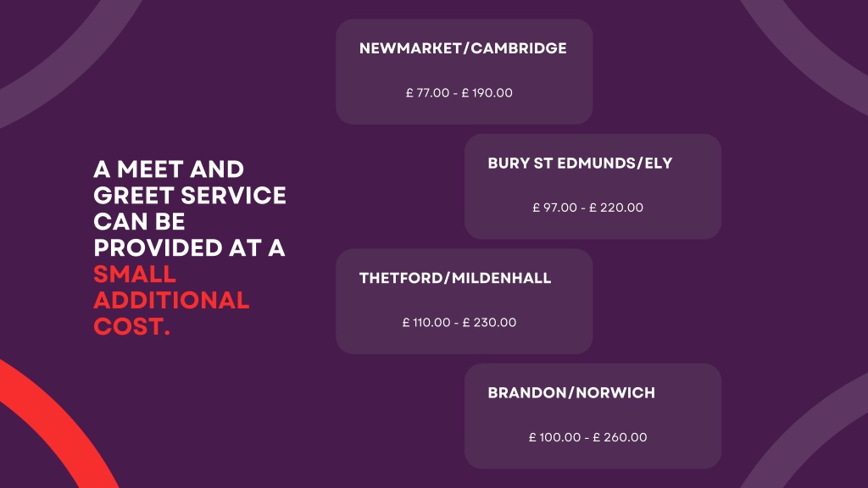This screenshot has width=868, height=488.
Task: Select the £ 77.00 - £ 190.00 price
Action: pos(459,92)
